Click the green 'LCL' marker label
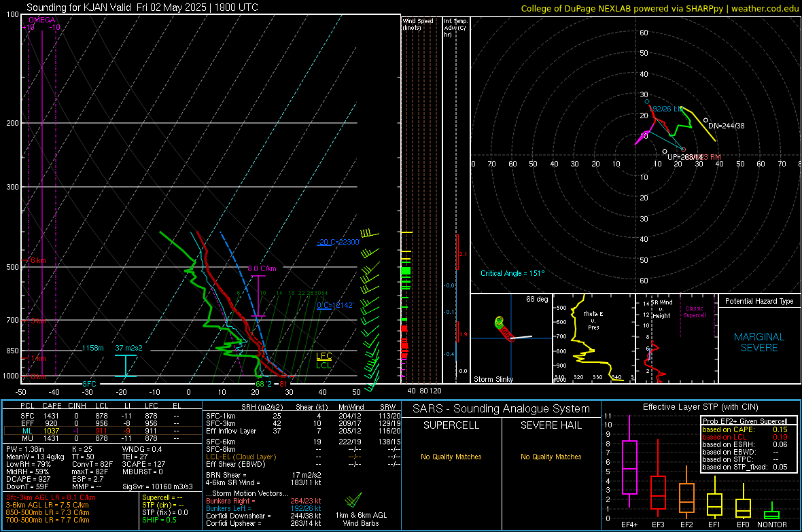The height and width of the screenshot is (532, 802). pyautogui.click(x=324, y=366)
